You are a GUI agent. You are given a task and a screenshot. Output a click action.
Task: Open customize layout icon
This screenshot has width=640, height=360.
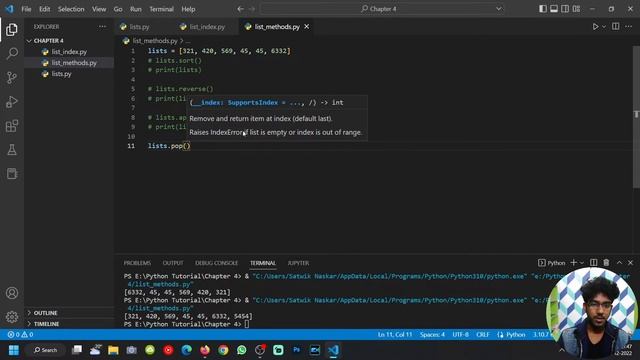click(x=576, y=9)
